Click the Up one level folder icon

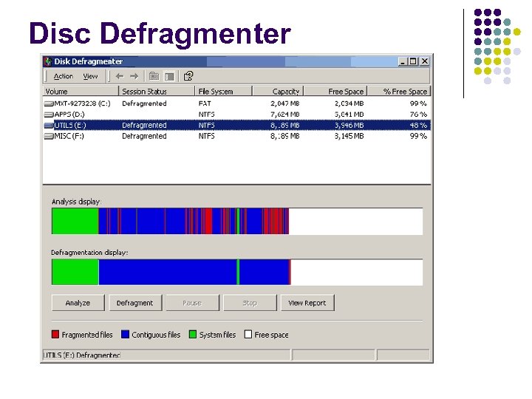pyautogui.click(x=154, y=76)
